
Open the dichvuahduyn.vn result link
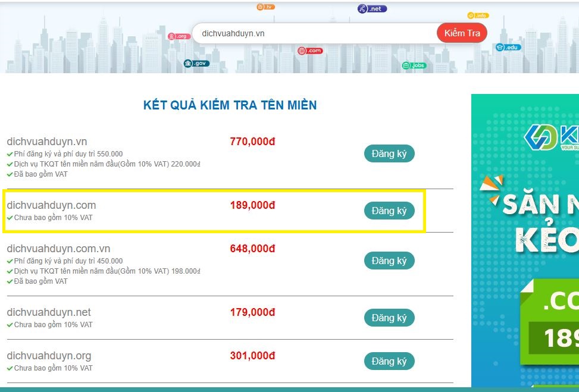[x=47, y=142]
